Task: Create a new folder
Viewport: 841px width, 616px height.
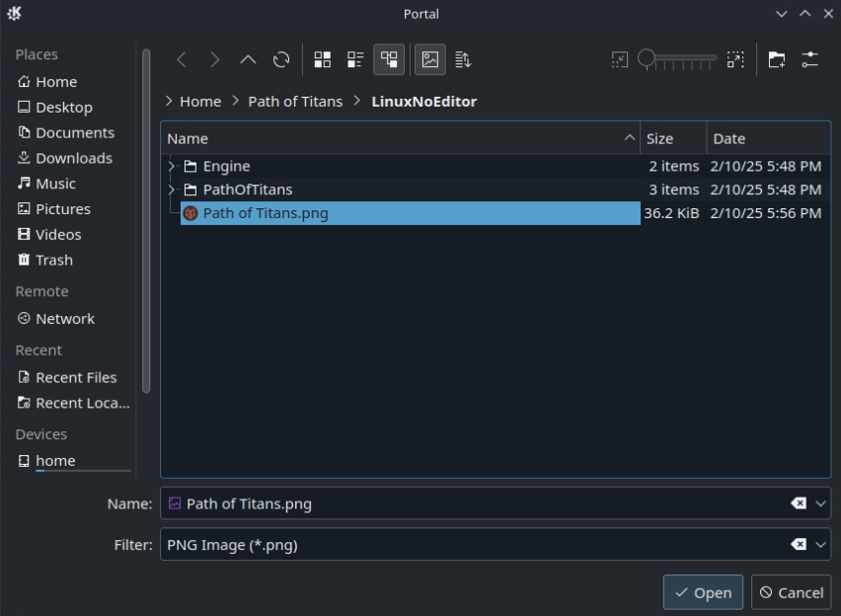Action: click(x=777, y=59)
